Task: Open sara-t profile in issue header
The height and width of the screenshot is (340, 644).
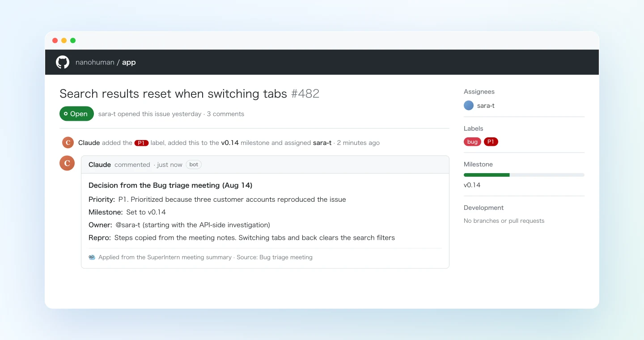Action: coord(107,114)
